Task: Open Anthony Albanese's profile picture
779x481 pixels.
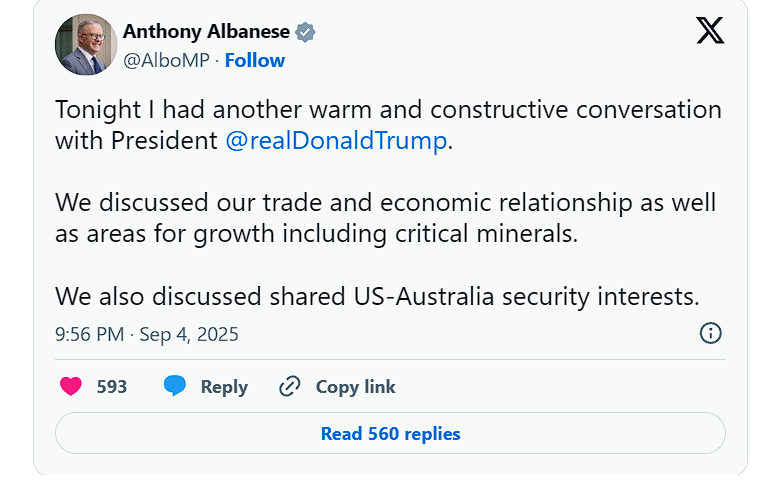Action: tap(87, 46)
